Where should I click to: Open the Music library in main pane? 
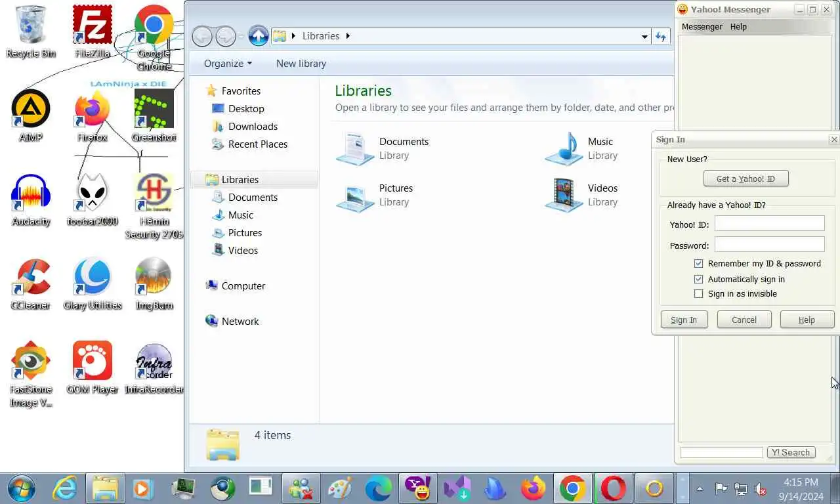pos(581,148)
